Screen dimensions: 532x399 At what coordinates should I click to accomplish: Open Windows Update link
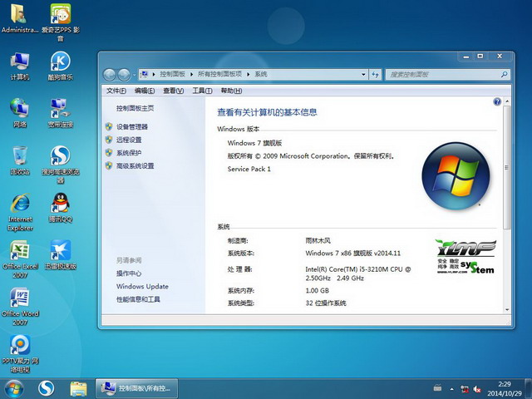[142, 286]
